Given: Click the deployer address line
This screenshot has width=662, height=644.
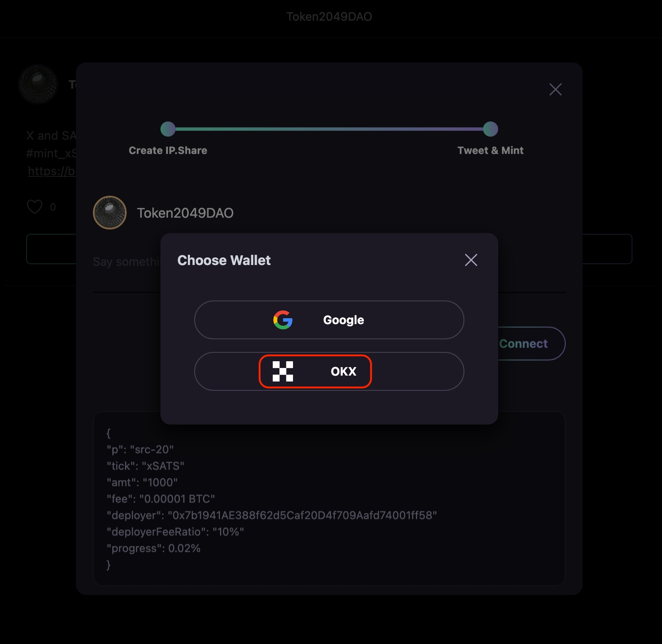Looking at the screenshot, I should 271,515.
